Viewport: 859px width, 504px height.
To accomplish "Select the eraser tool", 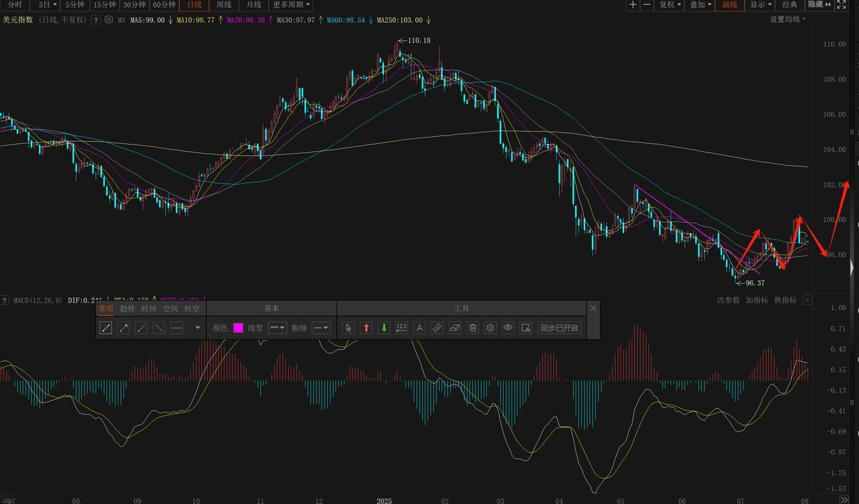I will [x=455, y=328].
